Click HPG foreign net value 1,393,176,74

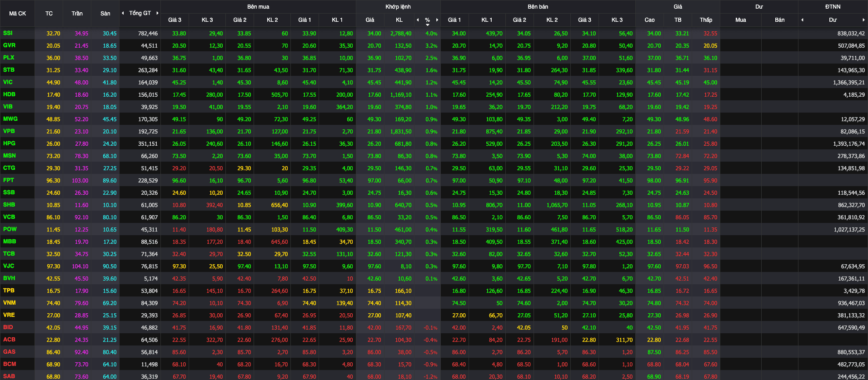849,144
